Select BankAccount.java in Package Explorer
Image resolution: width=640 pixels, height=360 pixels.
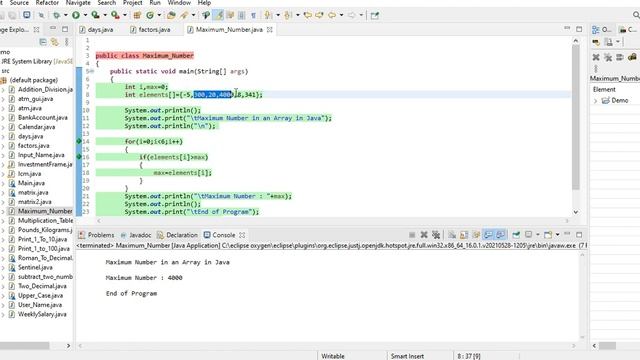click(42, 118)
